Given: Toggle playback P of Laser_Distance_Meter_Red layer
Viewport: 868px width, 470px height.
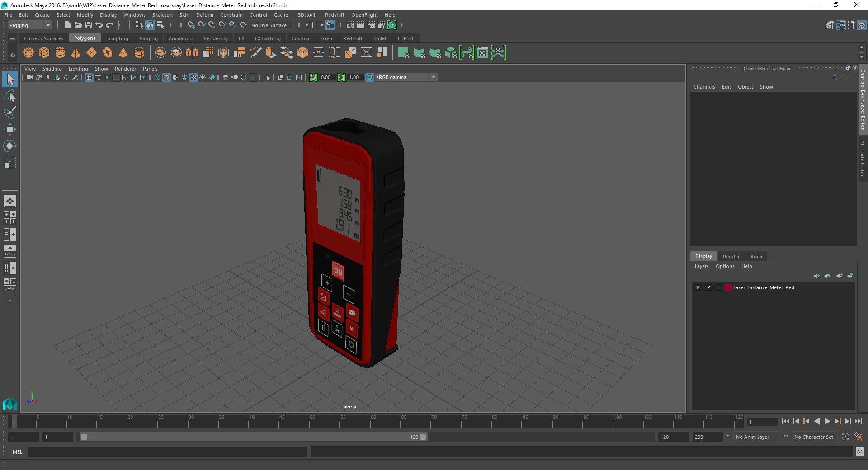Looking at the screenshot, I should point(708,287).
